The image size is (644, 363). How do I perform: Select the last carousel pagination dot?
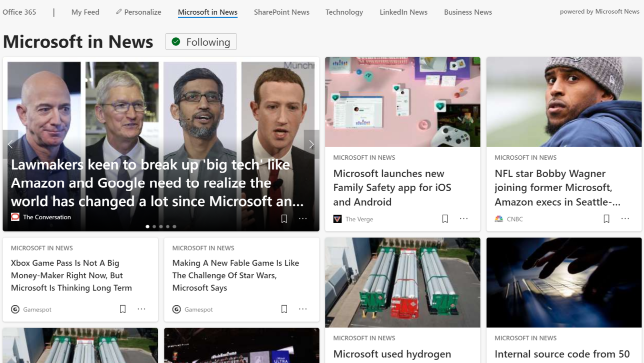coord(174,227)
